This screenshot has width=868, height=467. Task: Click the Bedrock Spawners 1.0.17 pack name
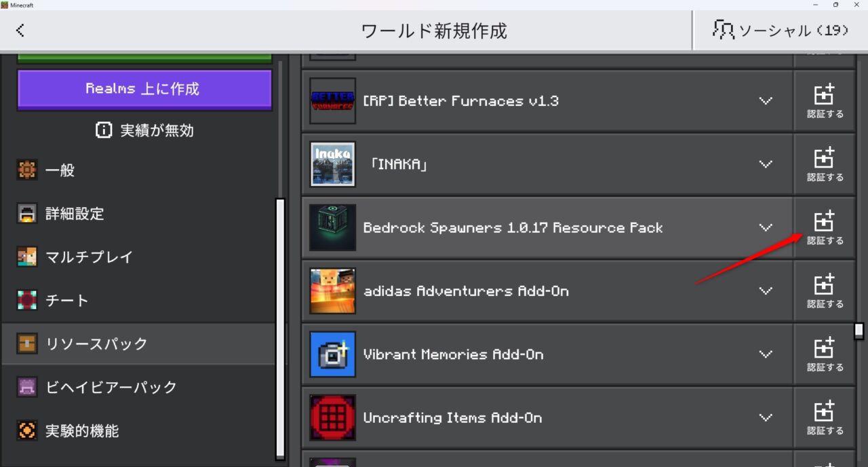513,228
